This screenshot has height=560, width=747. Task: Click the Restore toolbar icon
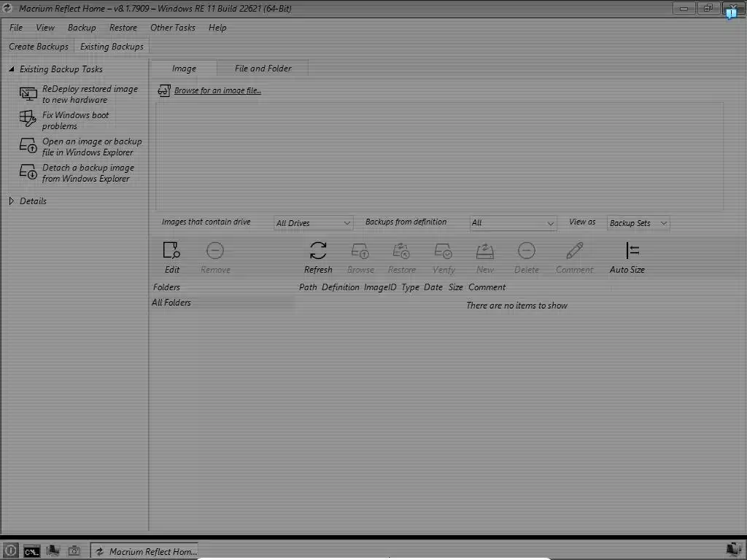pos(401,251)
